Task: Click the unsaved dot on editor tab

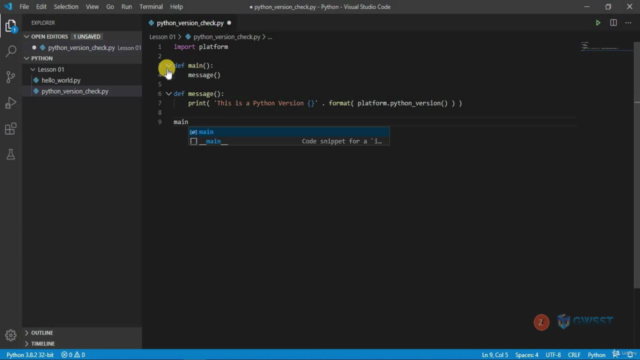Action: pos(229,23)
